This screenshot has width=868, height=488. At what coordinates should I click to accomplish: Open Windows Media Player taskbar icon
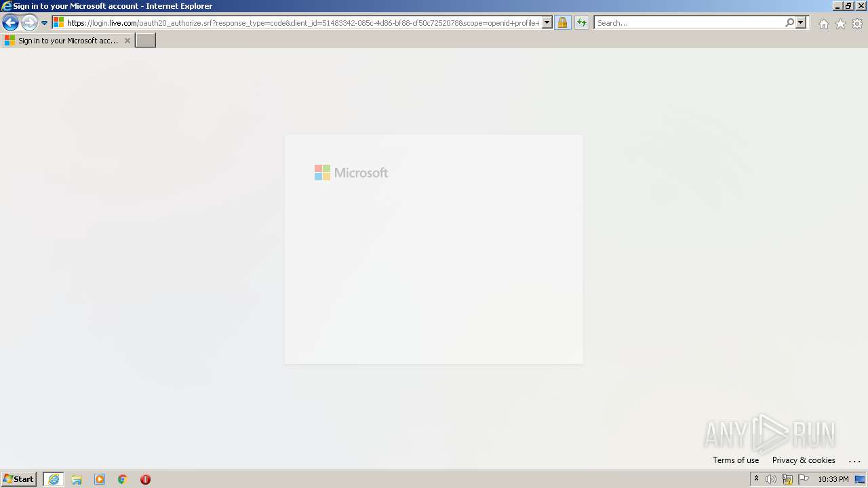pyautogui.click(x=100, y=479)
